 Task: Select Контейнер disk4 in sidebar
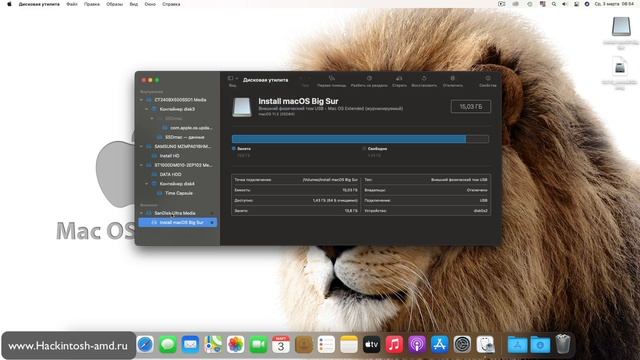click(x=177, y=184)
